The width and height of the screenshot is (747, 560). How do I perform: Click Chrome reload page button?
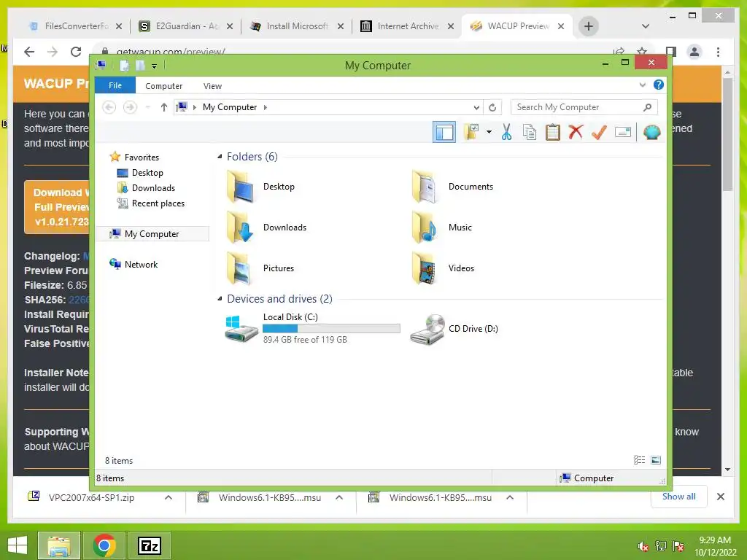(x=76, y=52)
